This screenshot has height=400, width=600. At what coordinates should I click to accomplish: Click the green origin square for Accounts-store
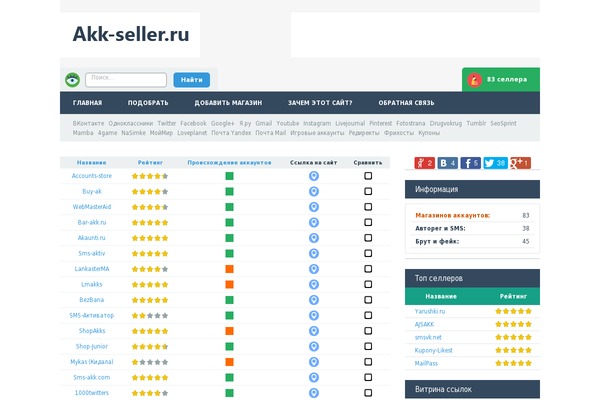tap(230, 176)
